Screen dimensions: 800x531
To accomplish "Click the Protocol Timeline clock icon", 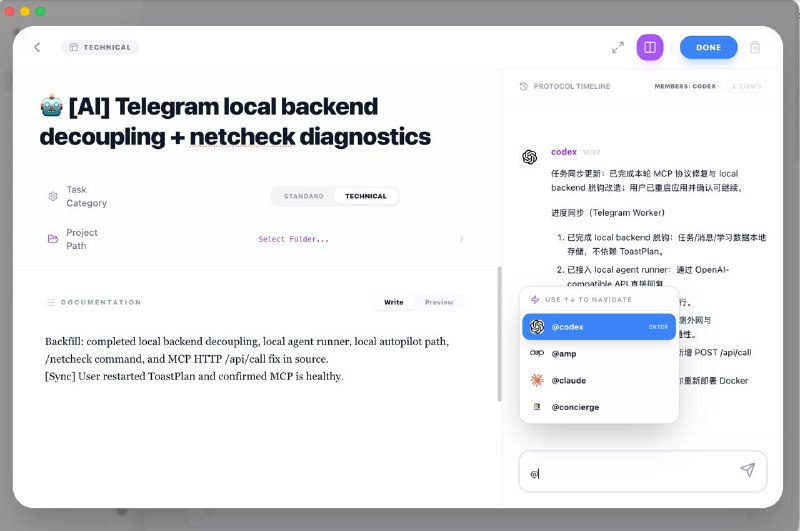I will 523,87.
